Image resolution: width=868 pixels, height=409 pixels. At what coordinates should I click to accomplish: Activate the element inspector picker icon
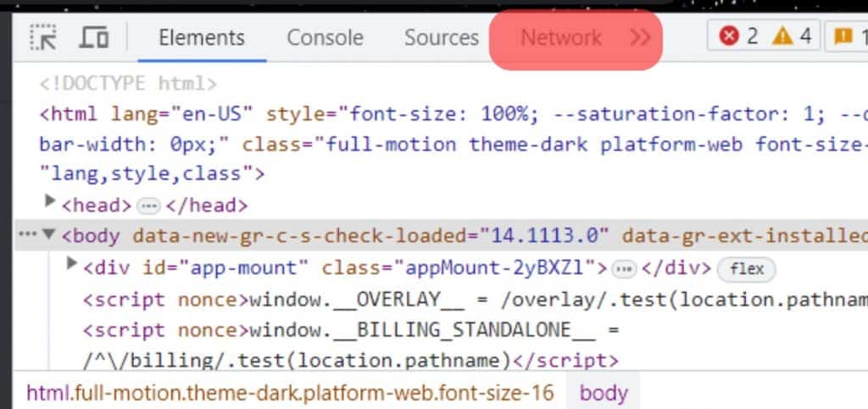[x=42, y=38]
